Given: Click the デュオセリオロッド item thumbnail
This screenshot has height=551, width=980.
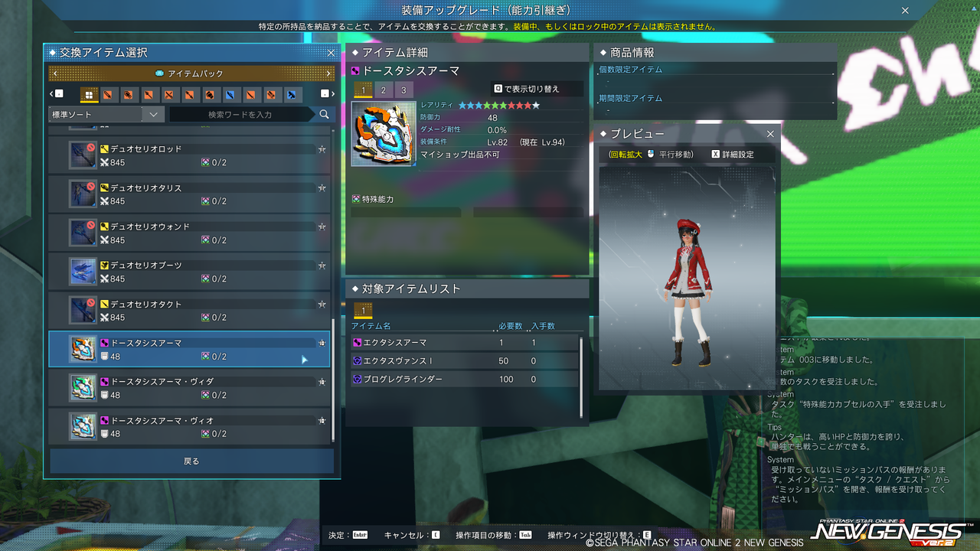Looking at the screenshot, I should [83, 155].
